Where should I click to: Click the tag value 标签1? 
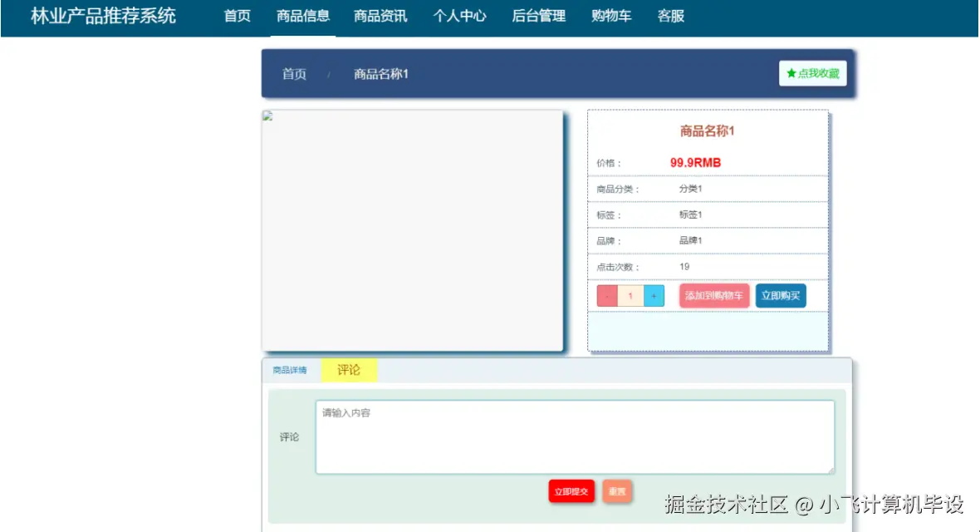pyautogui.click(x=691, y=214)
